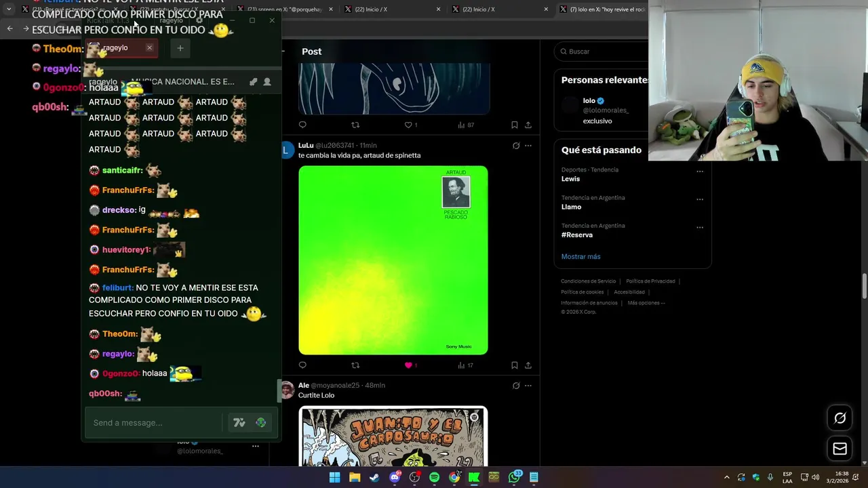Open Discord from the taskbar

tap(395, 477)
